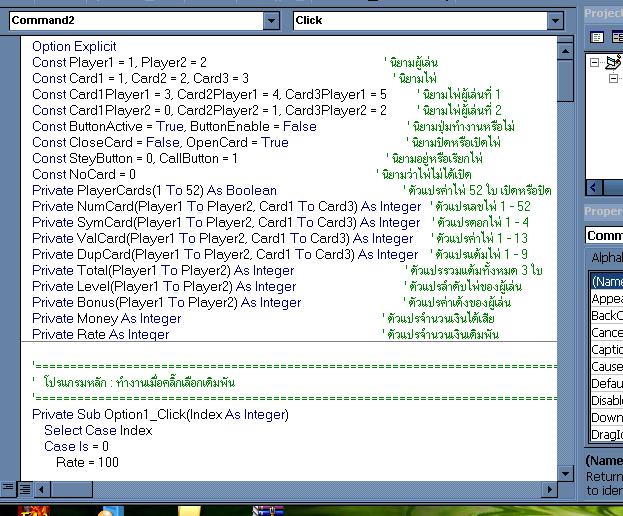
Task: Click the 'Private PlayerCards(1 To 52)' line
Action: 154,190
